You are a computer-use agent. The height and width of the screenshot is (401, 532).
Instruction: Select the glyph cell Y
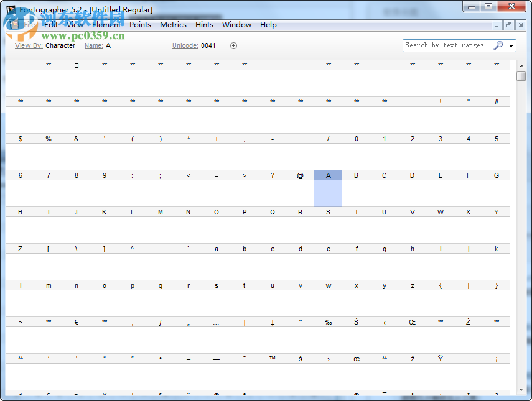496,225
